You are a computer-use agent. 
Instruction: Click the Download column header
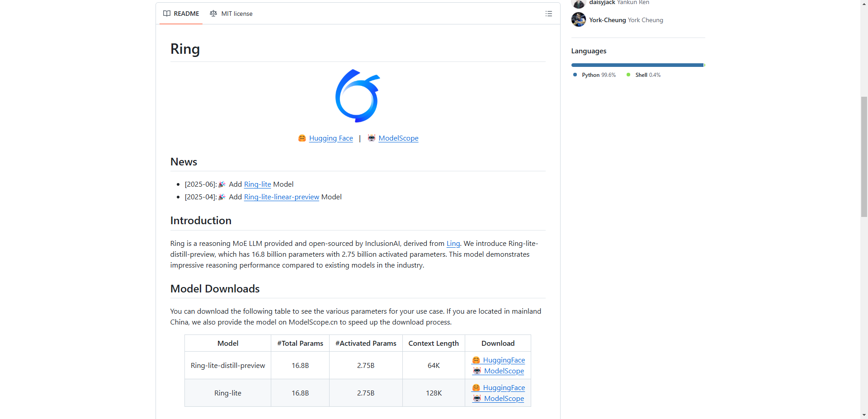tap(498, 344)
